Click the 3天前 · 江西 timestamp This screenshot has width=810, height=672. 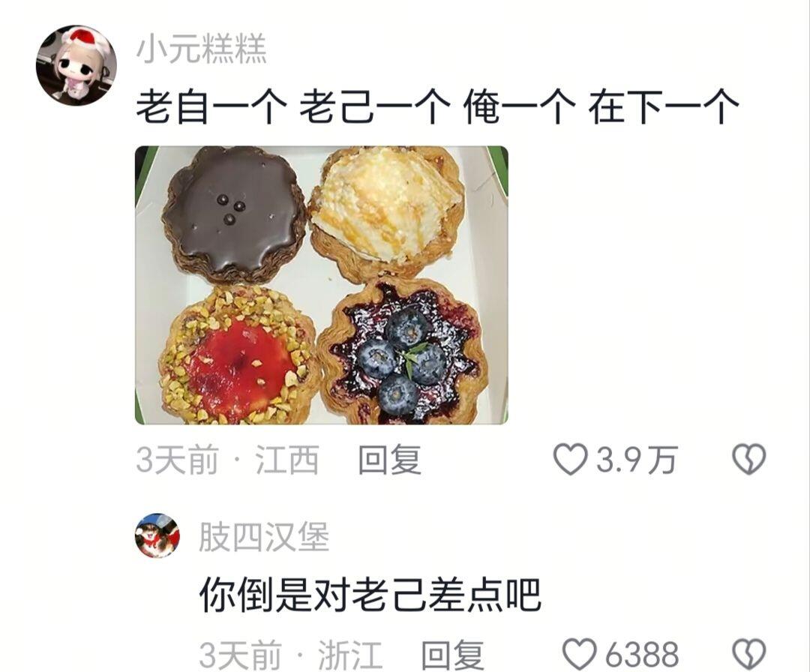[x=228, y=460]
